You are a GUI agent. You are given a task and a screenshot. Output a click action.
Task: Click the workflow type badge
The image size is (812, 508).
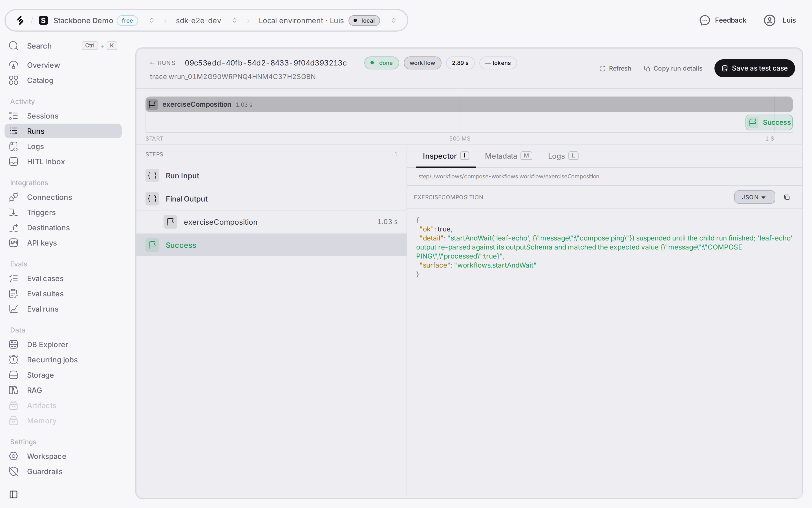pos(422,63)
